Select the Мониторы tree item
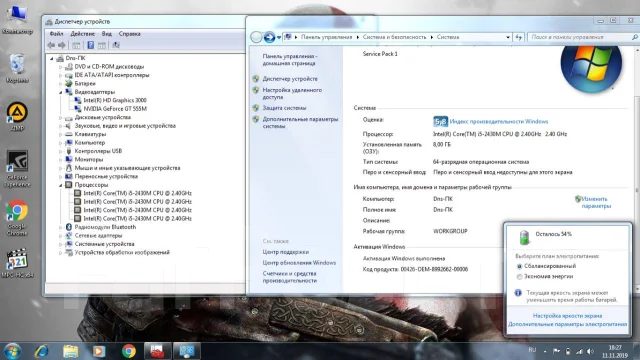640x360 pixels. pyautogui.click(x=89, y=160)
